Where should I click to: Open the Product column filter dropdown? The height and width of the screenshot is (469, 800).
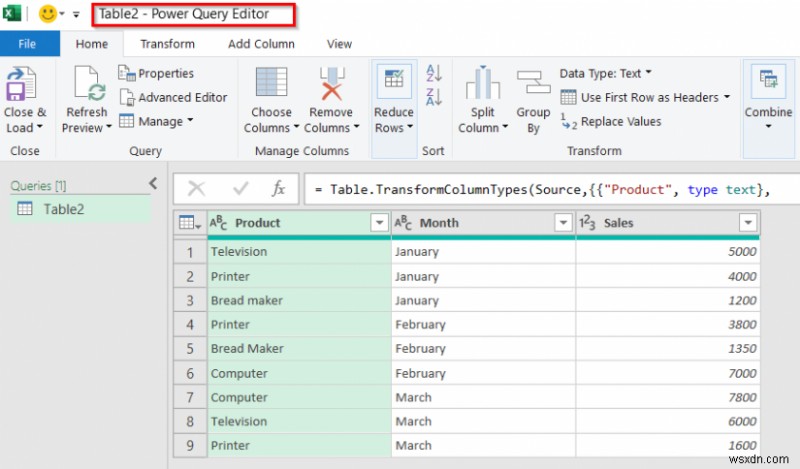pyautogui.click(x=379, y=223)
